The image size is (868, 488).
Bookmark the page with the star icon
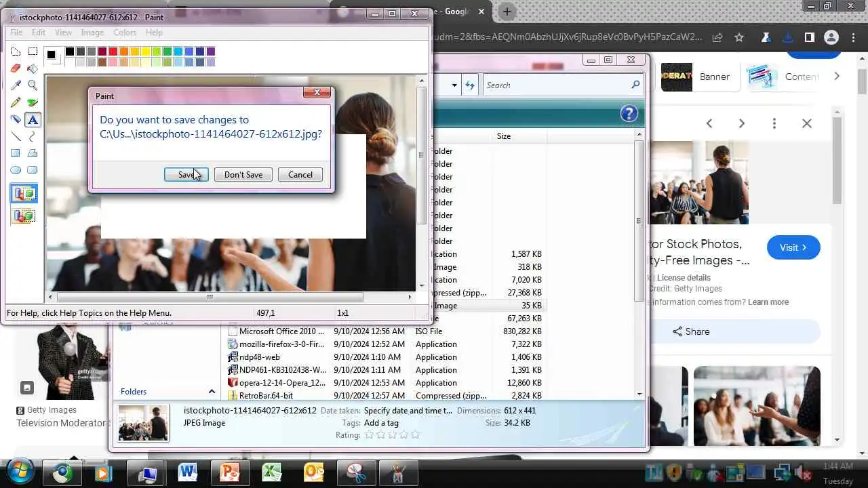739,37
